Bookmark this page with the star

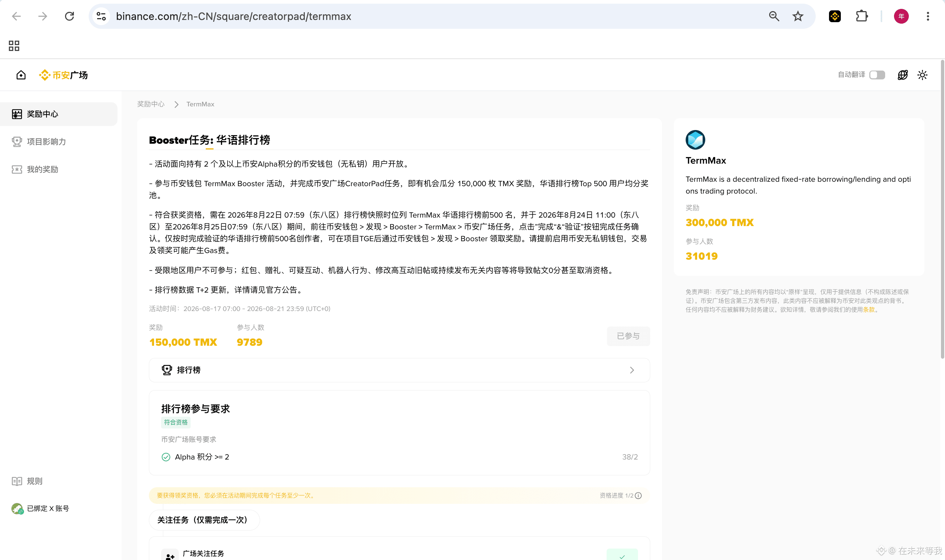798,16
